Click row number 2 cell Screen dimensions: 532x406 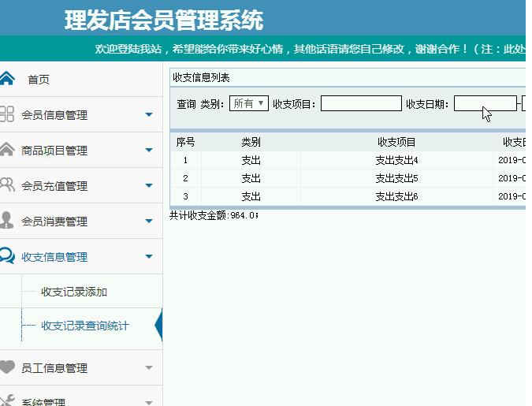185,178
